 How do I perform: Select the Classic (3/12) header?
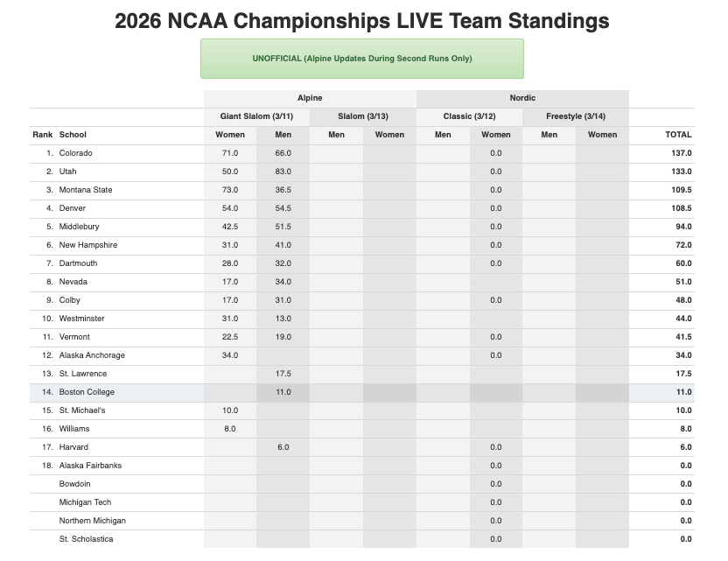[x=469, y=116]
